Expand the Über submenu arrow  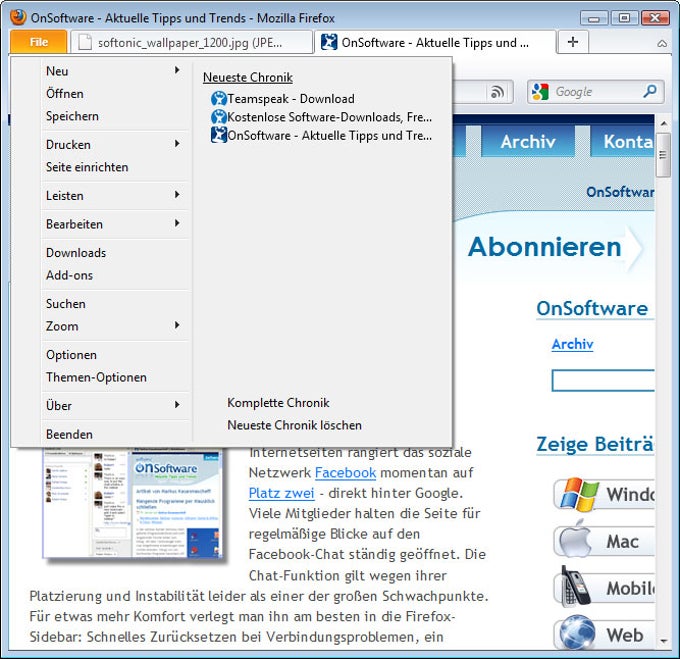[177, 405]
